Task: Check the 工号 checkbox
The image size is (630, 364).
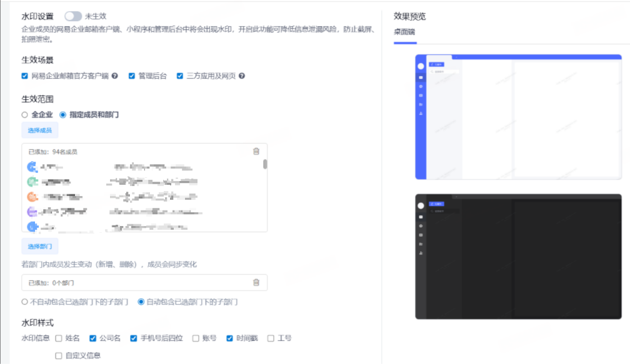Action: [x=271, y=338]
